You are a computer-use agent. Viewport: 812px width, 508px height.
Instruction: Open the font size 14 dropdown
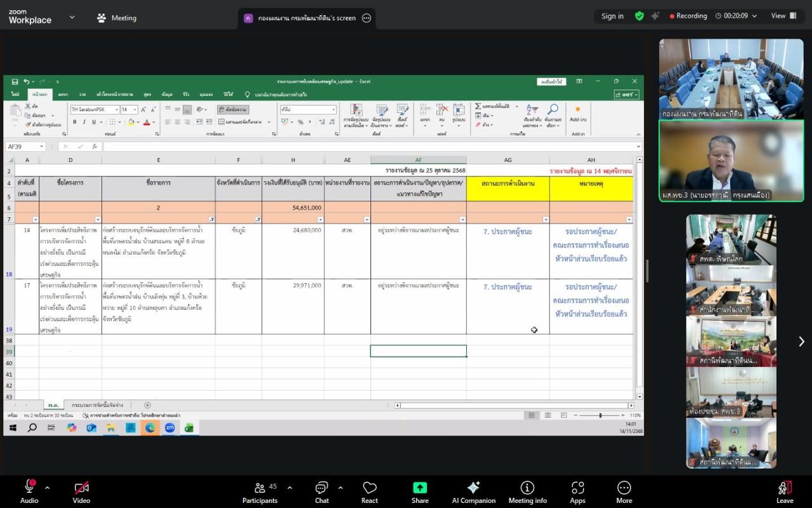pyautogui.click(x=134, y=109)
